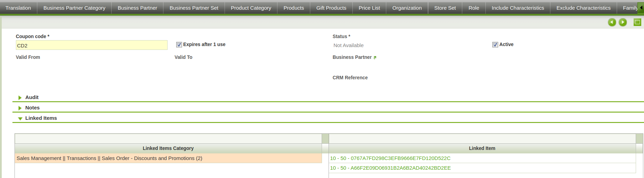Select the Sales Order Discounts and Promotions row
The image size is (644, 178).
109,158
